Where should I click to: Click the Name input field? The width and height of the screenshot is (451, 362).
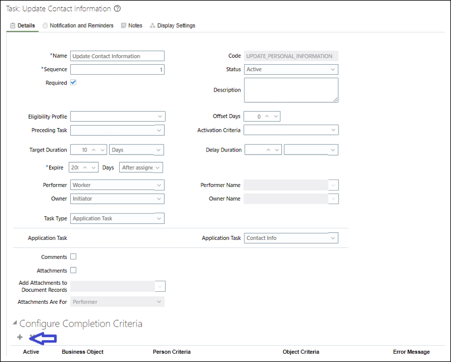pyautogui.click(x=117, y=56)
